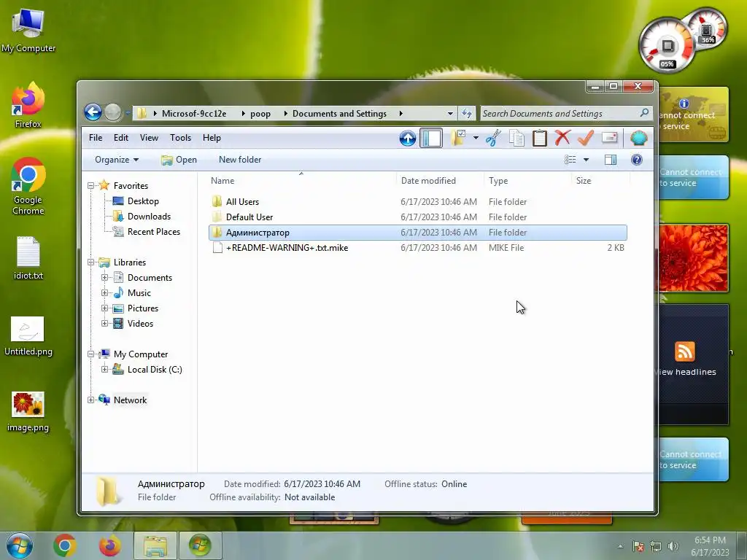Select the Default User folder
The image size is (747, 560).
(x=418, y=217)
